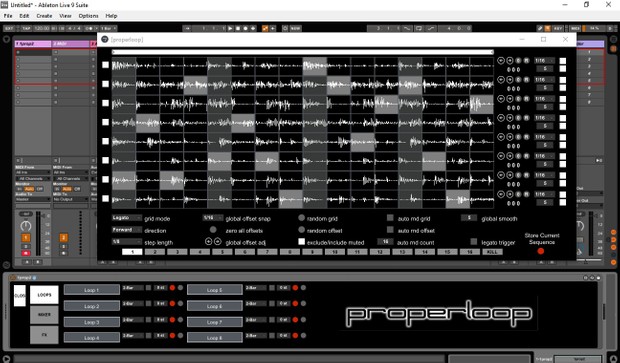Open the 1 Bar quantization dropdown in control bar

108,28
